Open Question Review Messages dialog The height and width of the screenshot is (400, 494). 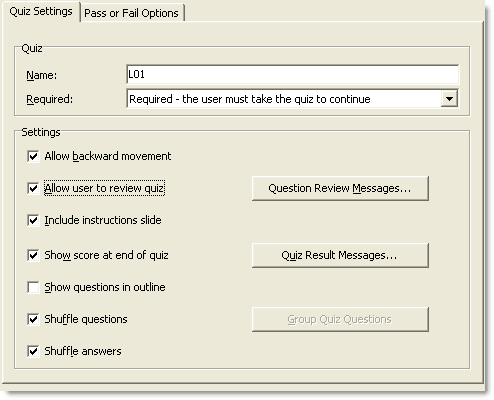point(340,188)
